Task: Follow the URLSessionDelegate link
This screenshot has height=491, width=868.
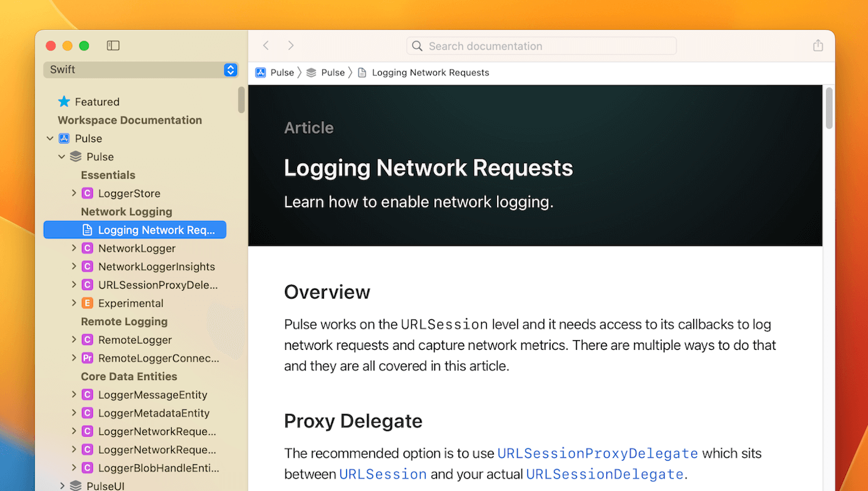Action: pos(605,475)
